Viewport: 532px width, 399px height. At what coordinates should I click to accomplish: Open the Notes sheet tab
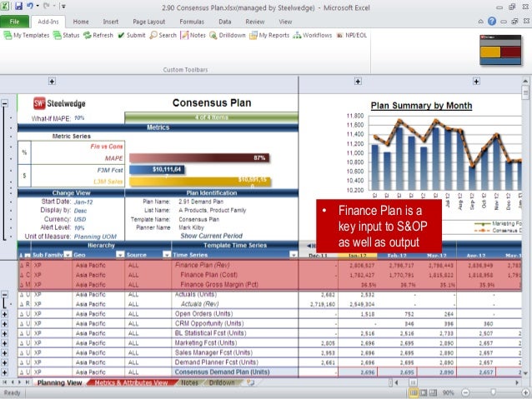[x=189, y=382]
